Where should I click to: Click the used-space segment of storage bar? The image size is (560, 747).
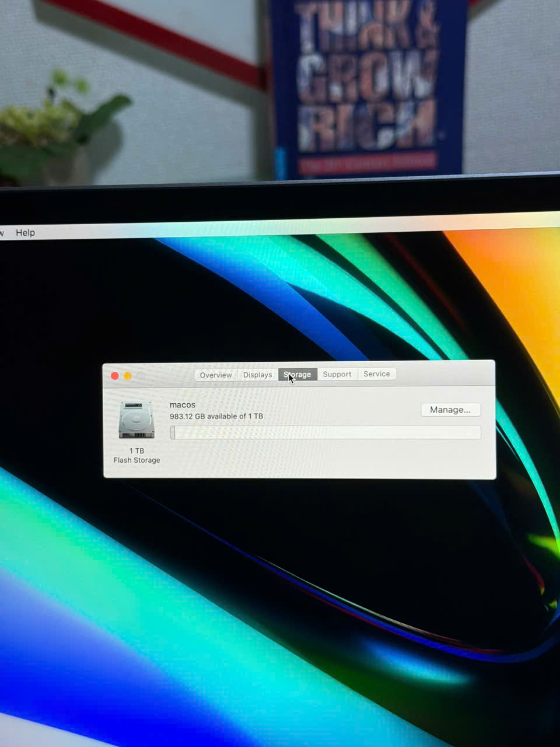[x=173, y=432]
